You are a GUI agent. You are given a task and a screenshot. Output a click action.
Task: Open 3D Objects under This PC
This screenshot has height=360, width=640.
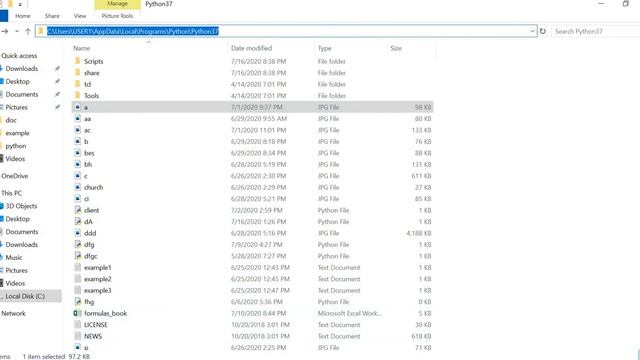[x=21, y=206]
